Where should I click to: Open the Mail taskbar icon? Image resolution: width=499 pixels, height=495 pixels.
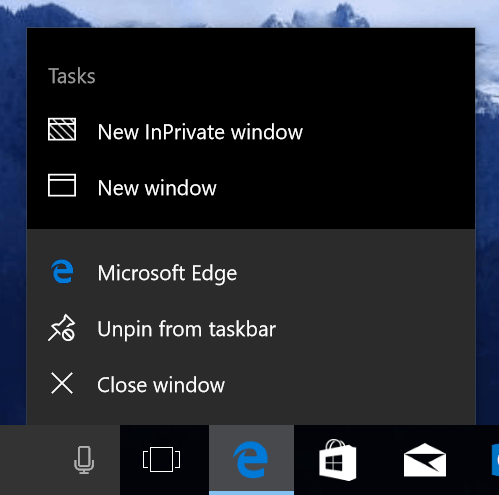click(x=425, y=460)
